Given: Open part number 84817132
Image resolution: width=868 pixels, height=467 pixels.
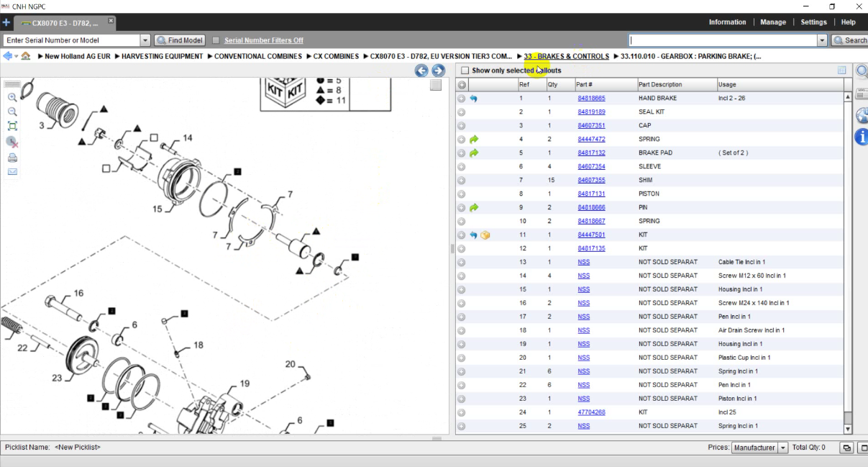Looking at the screenshot, I should click(x=591, y=153).
